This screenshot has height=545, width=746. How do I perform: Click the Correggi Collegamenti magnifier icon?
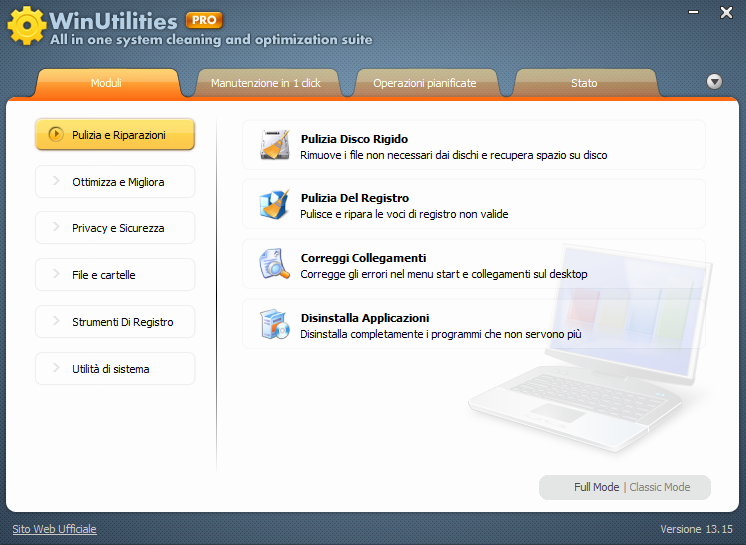pyautogui.click(x=275, y=264)
